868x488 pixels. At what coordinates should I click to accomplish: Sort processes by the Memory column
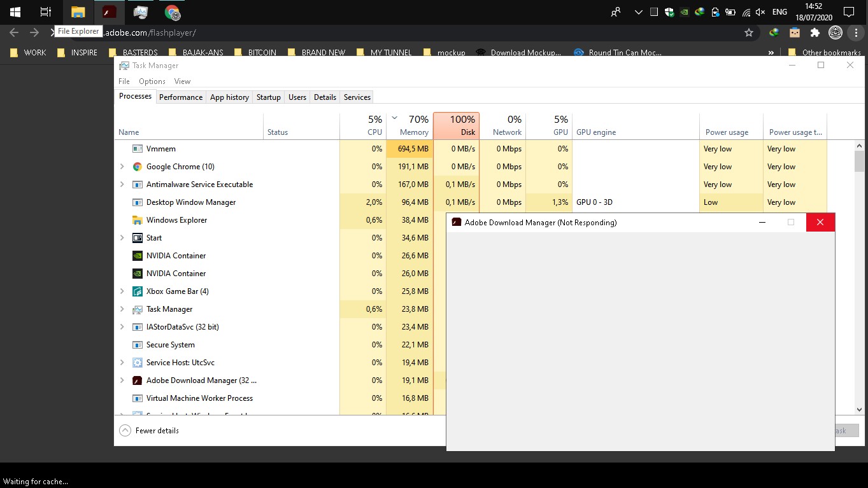(409, 126)
